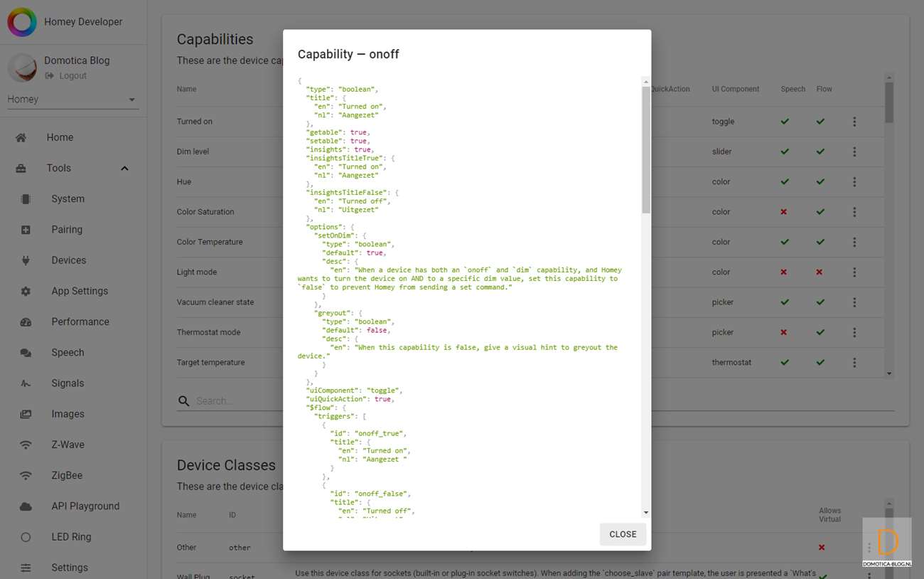This screenshot has height=579, width=924.
Task: Click the LED Ring circle icon
Action: (x=26, y=537)
